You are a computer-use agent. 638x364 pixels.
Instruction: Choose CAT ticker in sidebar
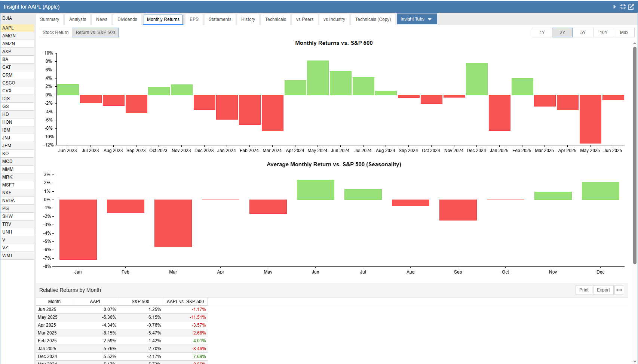17,67
